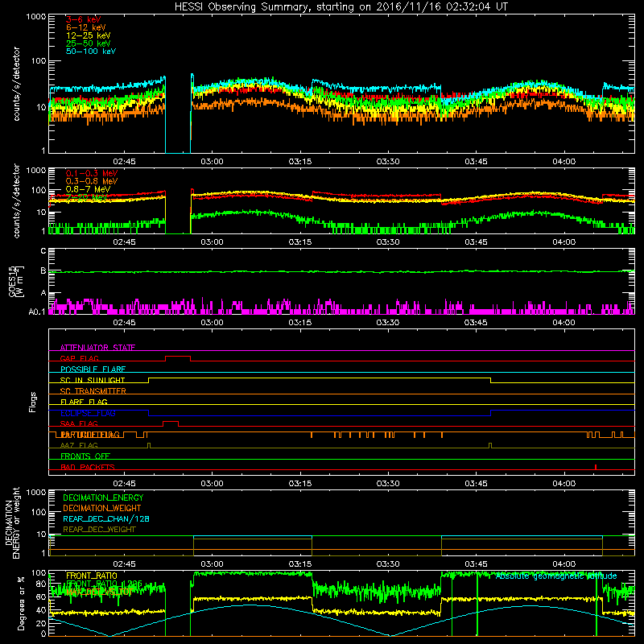Screen dimensions: 644x644
Task: Click the raised SC IN SUNLIGHT segment
Action: [320, 378]
